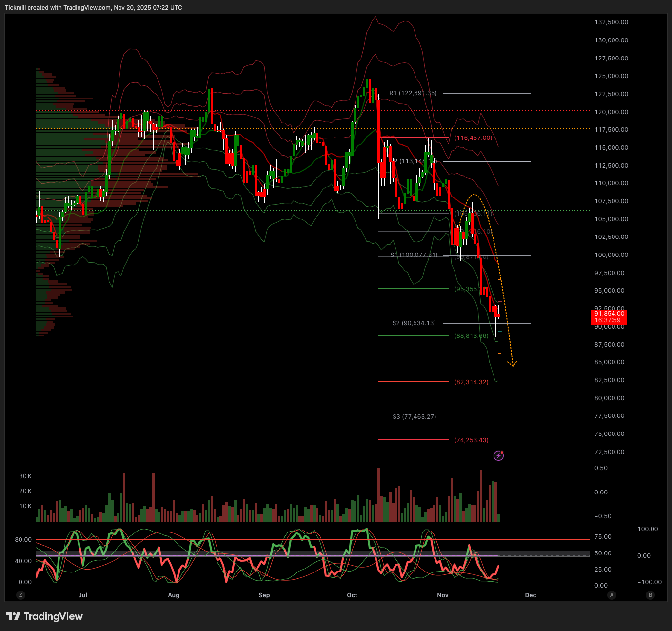Viewport: 672px width, 631px height.
Task: Click the TradingView logo at the bottom
Action: (x=44, y=616)
